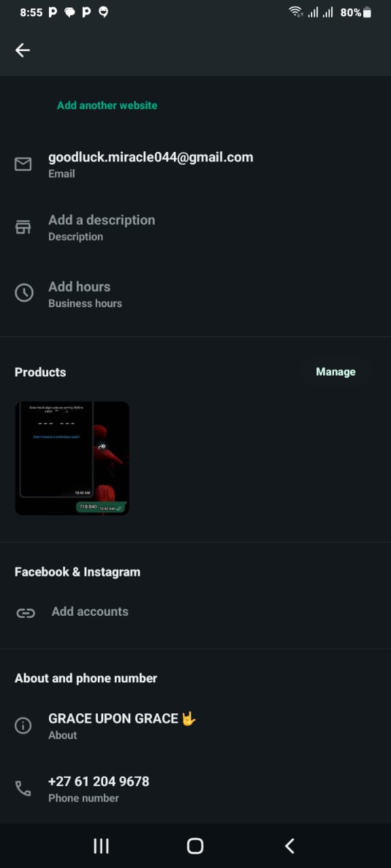
Task: Open the product thumbnail image
Action: point(72,458)
